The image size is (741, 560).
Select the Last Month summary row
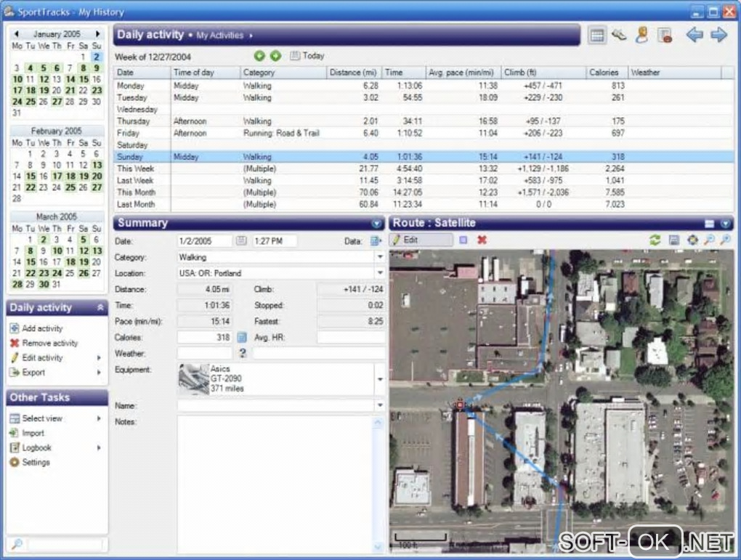coord(424,204)
